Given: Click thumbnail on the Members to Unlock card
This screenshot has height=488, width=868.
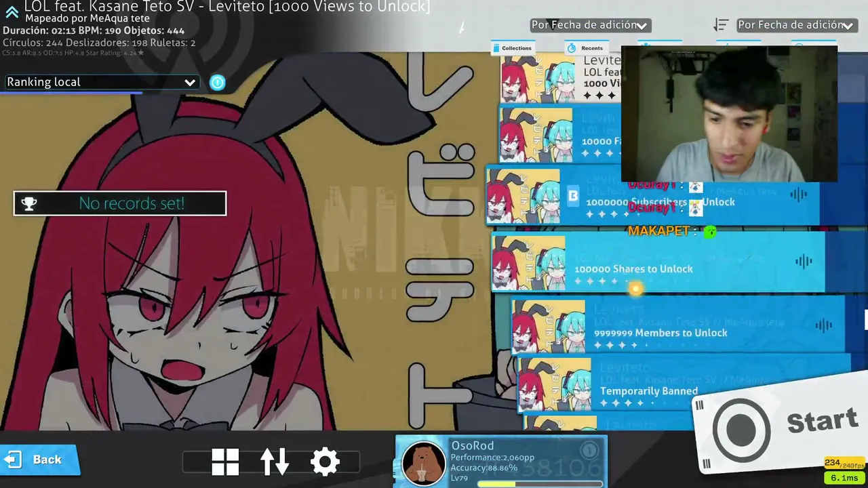Looking at the screenshot, I should [x=549, y=327].
